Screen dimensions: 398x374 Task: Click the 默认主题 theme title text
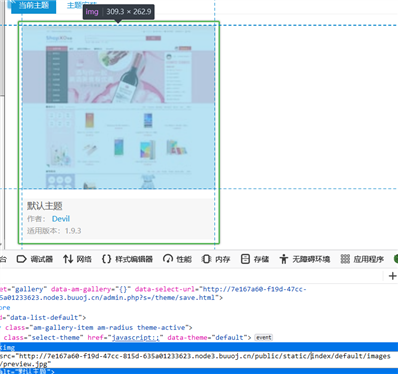click(x=45, y=206)
